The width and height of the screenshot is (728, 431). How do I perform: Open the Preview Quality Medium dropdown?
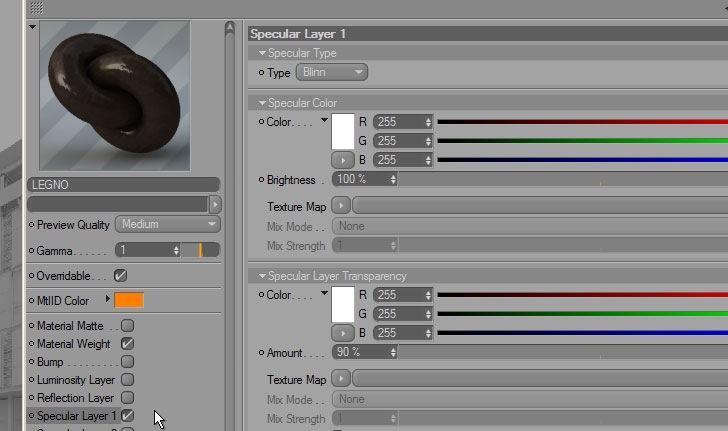168,224
